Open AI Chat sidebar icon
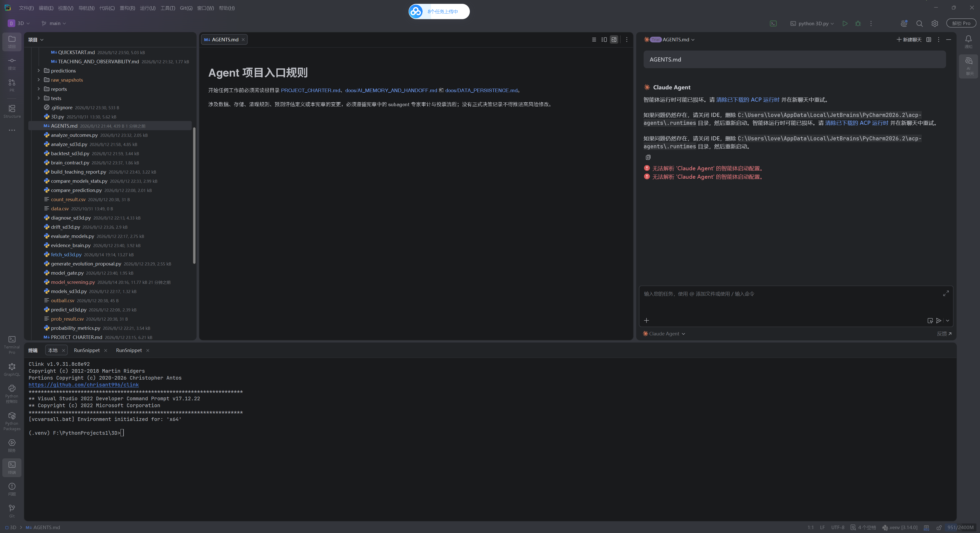This screenshot has height=533, width=980. [x=968, y=67]
